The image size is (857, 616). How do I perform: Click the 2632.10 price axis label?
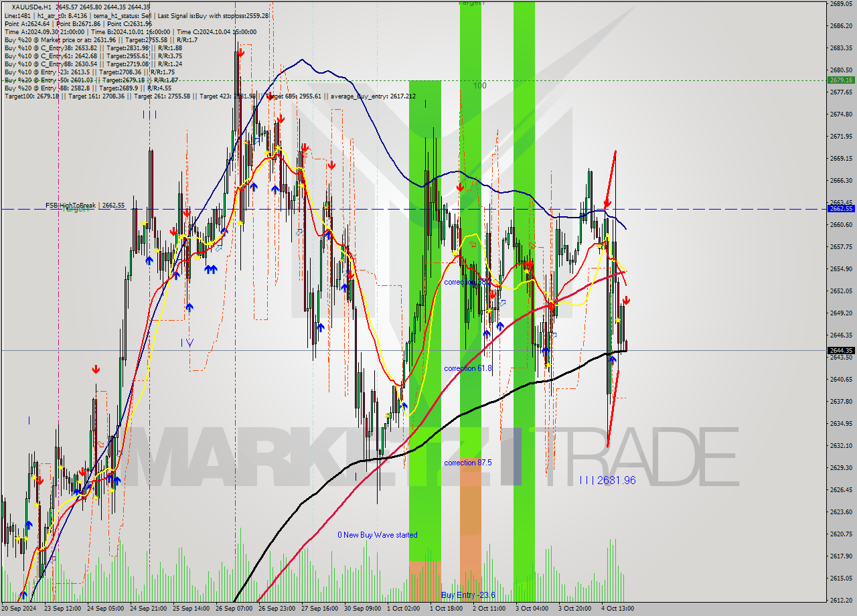[x=841, y=446]
